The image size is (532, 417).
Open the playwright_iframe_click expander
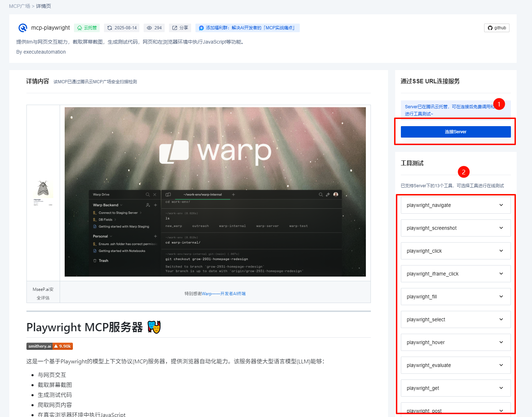[x=501, y=274]
